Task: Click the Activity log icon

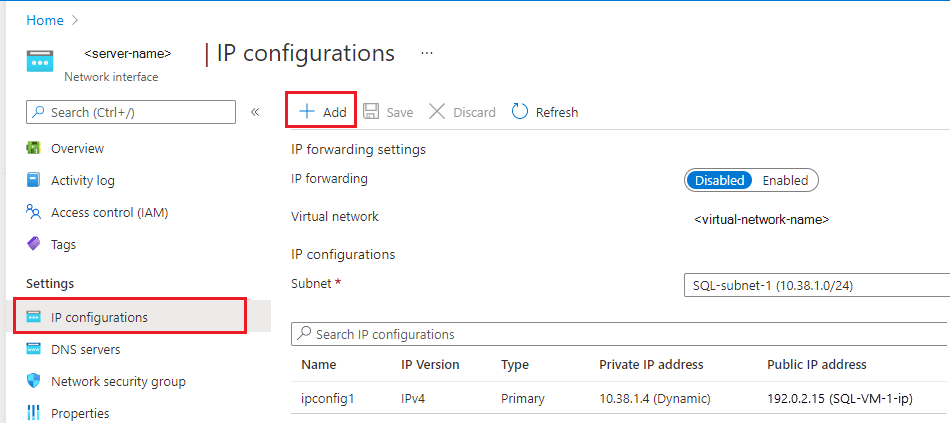Action: (34, 181)
